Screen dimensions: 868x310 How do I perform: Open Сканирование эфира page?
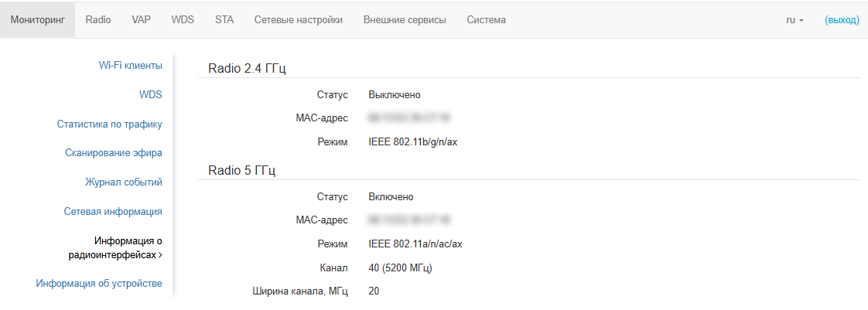(113, 152)
